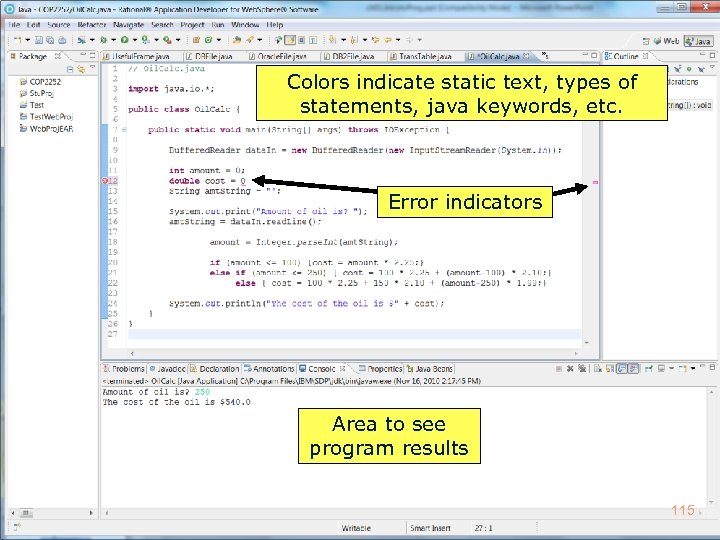Click the Display Selected Console icon

pyautogui.click(x=661, y=368)
